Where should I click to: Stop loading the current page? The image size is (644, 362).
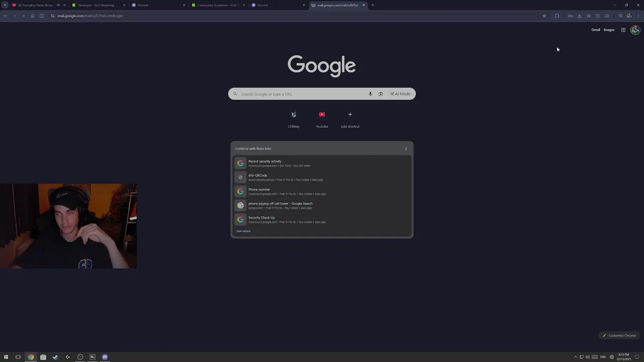tap(24, 16)
